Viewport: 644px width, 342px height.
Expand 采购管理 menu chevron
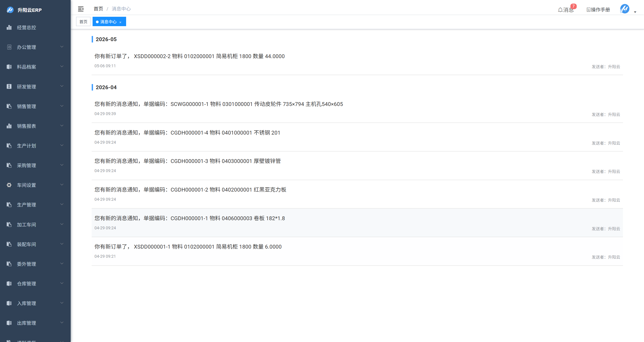62,165
